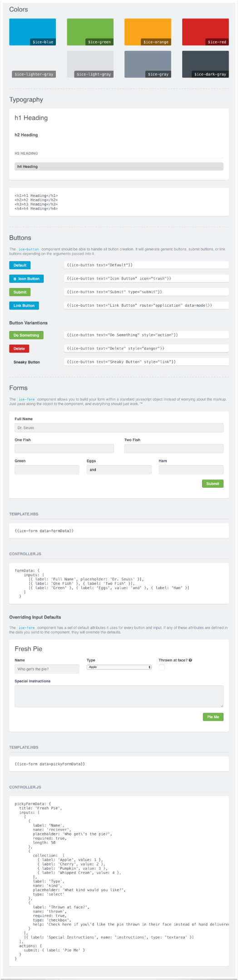This screenshot has width=238, height=980.
Task: Select the $ice-blue color swatch
Action: (x=32, y=32)
